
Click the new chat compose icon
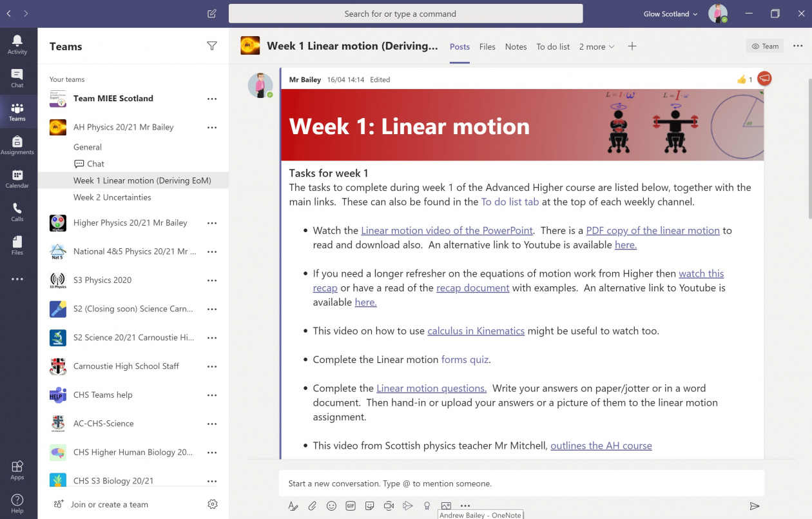(212, 14)
